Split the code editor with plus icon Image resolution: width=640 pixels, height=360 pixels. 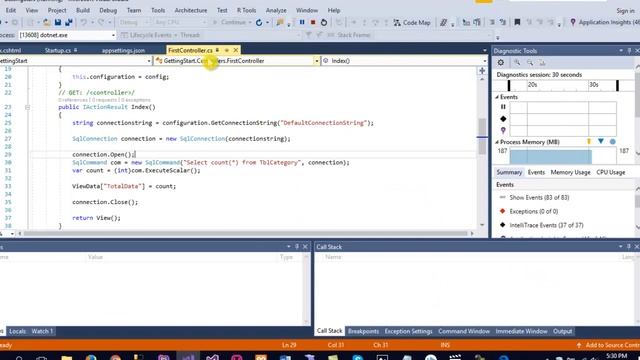tap(482, 71)
